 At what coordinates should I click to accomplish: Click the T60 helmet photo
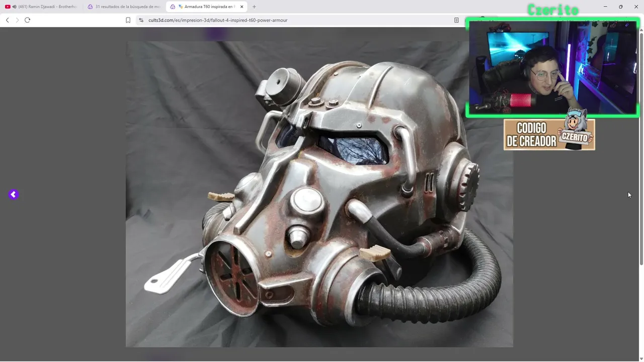point(319,194)
